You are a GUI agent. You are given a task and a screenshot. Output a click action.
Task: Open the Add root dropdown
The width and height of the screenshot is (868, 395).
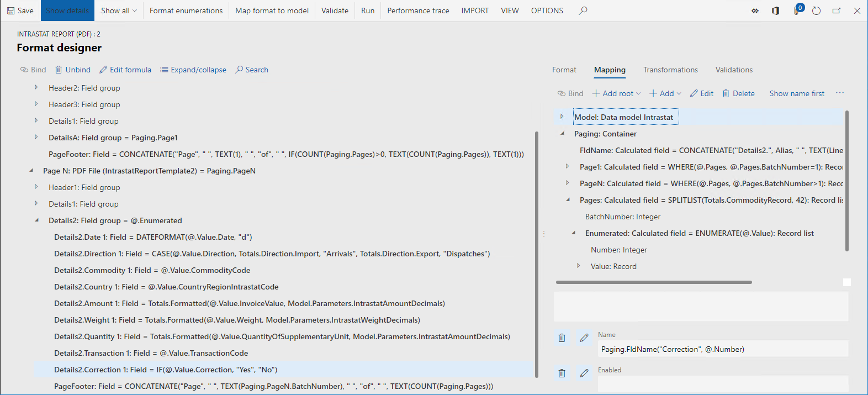[x=616, y=93]
